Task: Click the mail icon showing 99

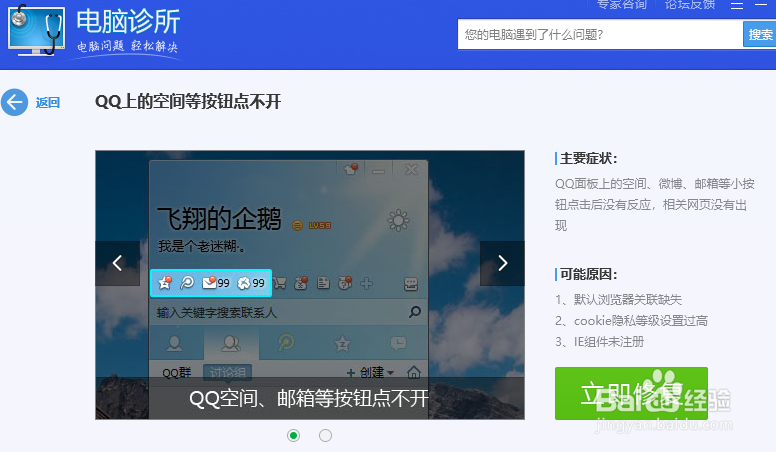Action: pyautogui.click(x=216, y=283)
